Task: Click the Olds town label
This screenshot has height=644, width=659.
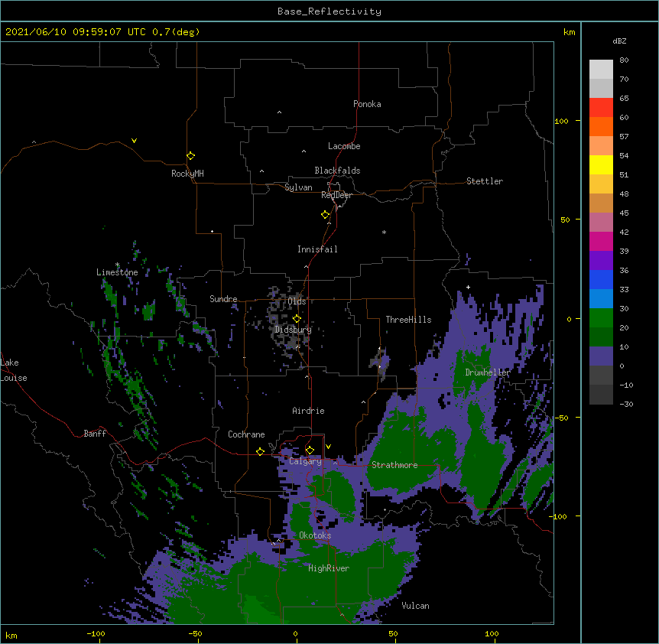Action: coord(297,301)
